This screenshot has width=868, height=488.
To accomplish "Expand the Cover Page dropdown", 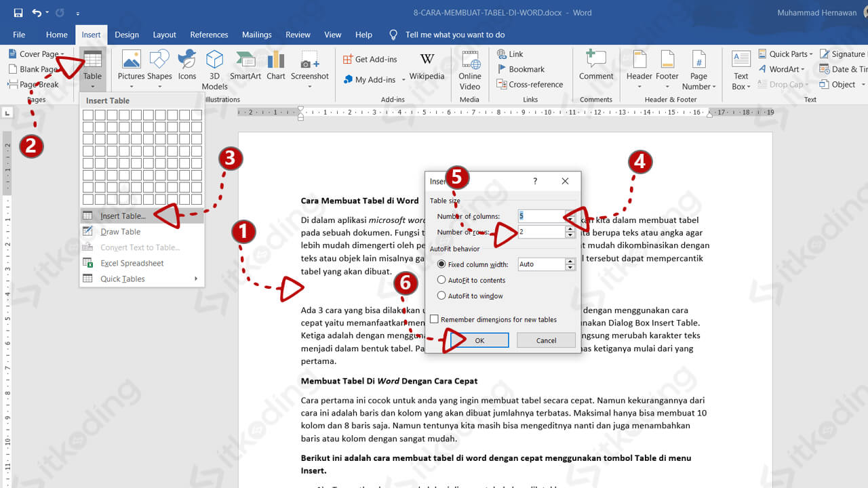I will click(62, 54).
